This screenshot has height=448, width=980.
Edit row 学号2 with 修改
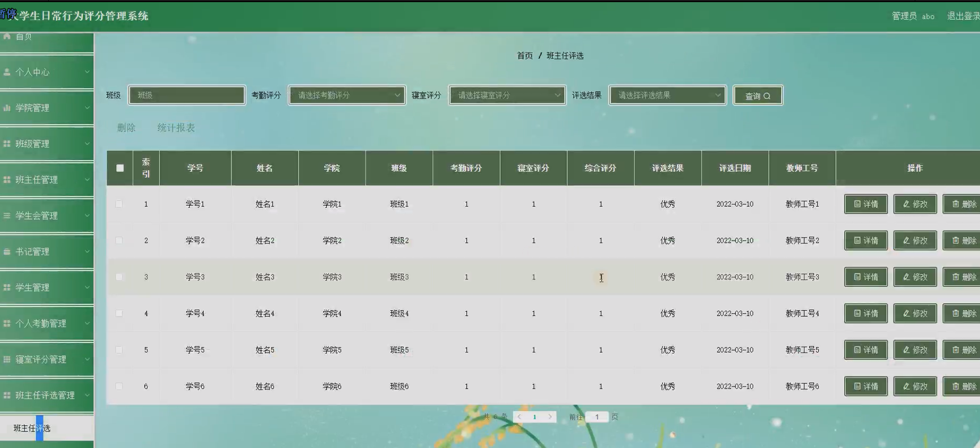(915, 241)
